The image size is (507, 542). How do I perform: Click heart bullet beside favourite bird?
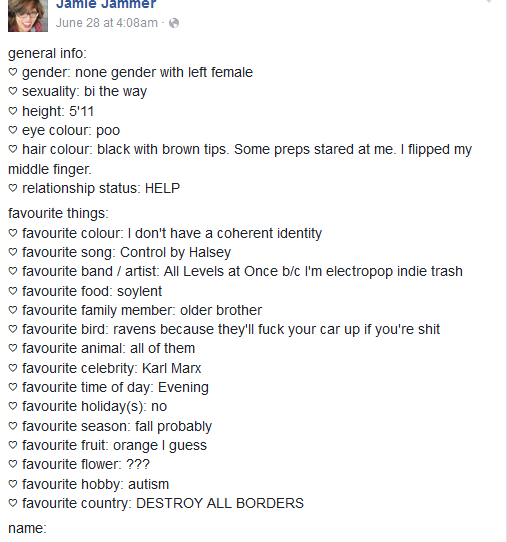coord(13,329)
